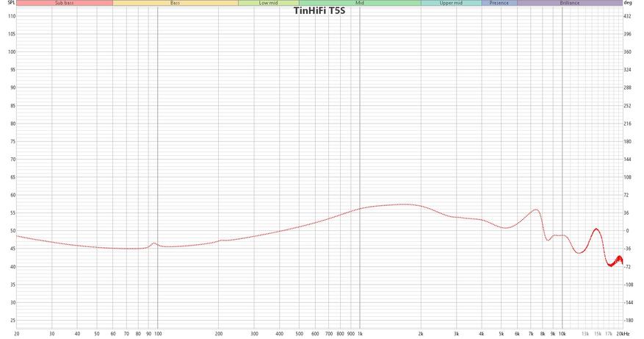Click the 13k frequency axis label
The image size is (644, 339).
[585, 334]
